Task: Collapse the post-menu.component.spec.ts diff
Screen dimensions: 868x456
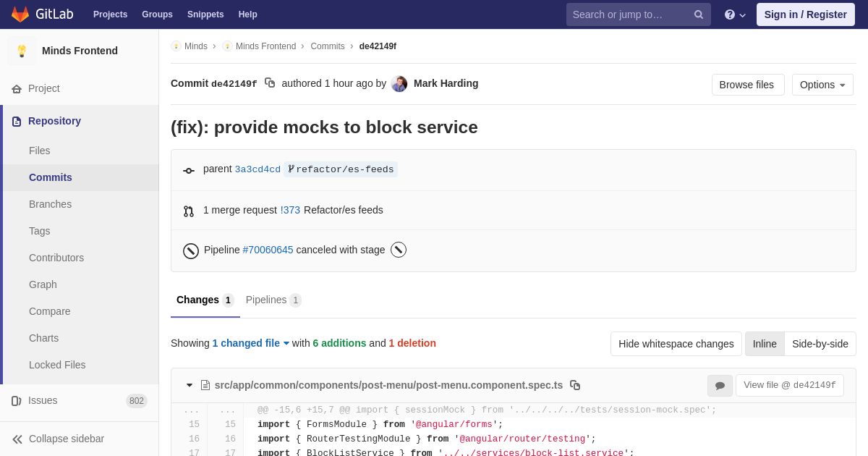Action: coord(190,385)
